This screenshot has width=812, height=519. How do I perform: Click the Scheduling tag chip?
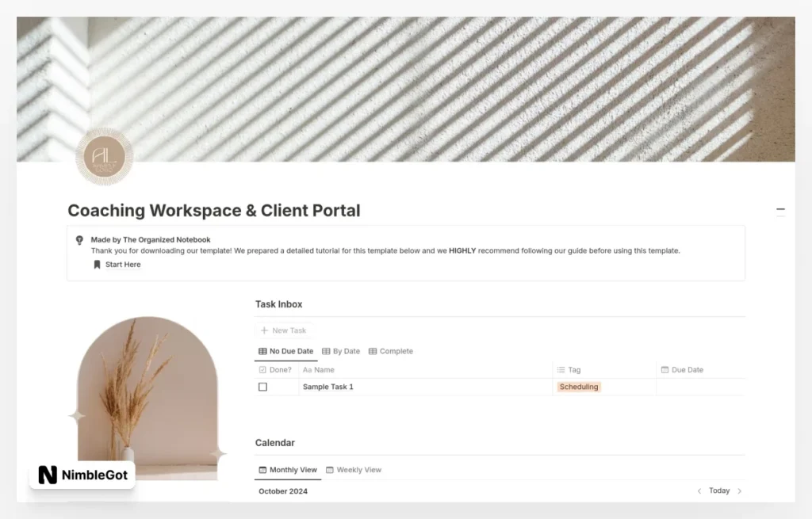point(579,387)
